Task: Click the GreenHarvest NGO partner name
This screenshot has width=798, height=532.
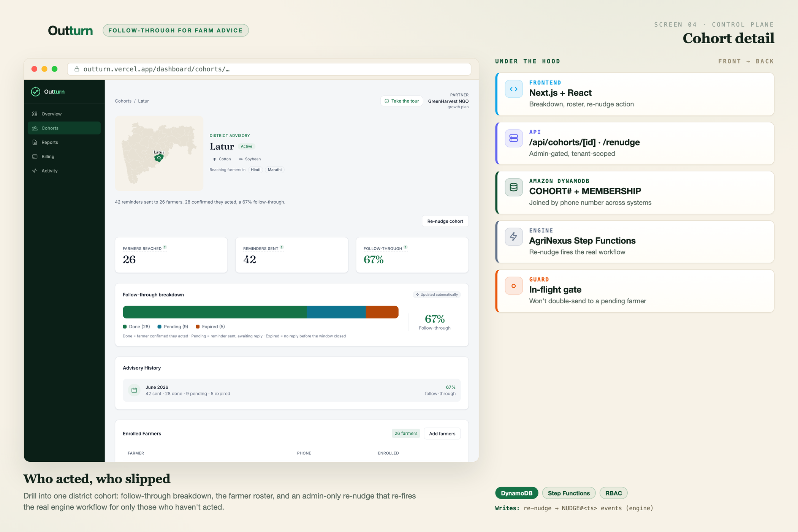Action: 448,101
